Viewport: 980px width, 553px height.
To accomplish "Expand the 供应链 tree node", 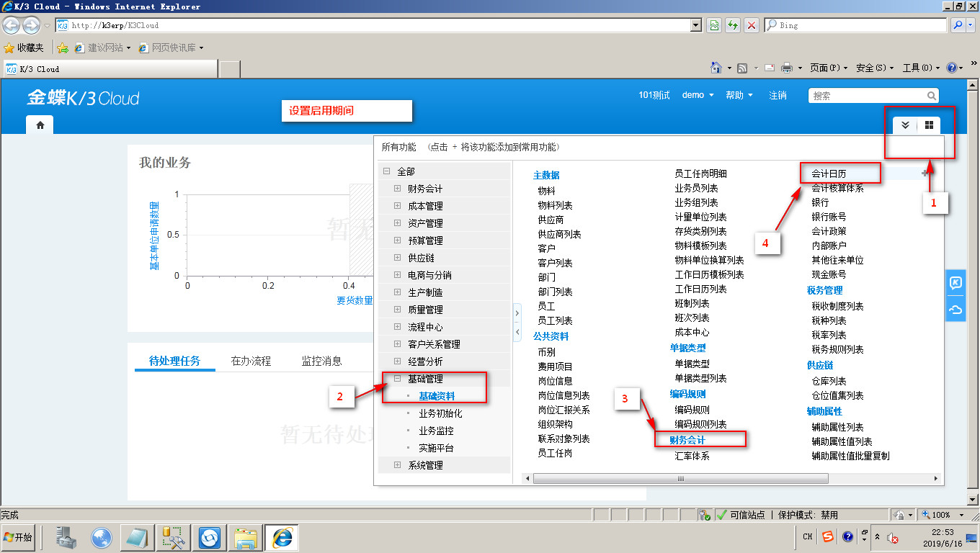I will [397, 258].
